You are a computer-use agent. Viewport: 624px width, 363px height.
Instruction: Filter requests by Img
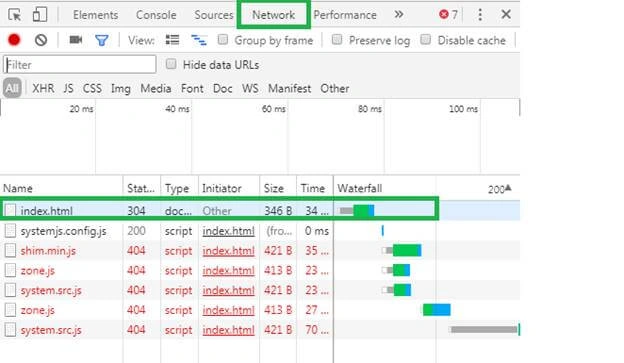121,89
